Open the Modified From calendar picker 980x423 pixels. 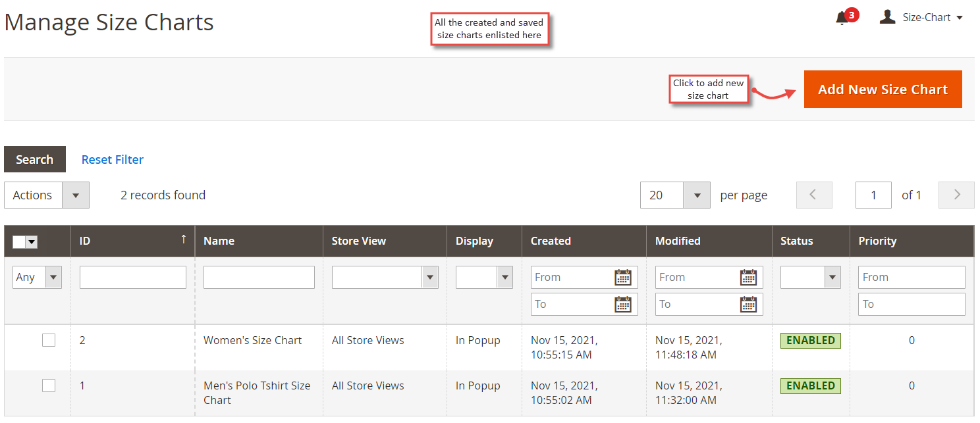(748, 277)
